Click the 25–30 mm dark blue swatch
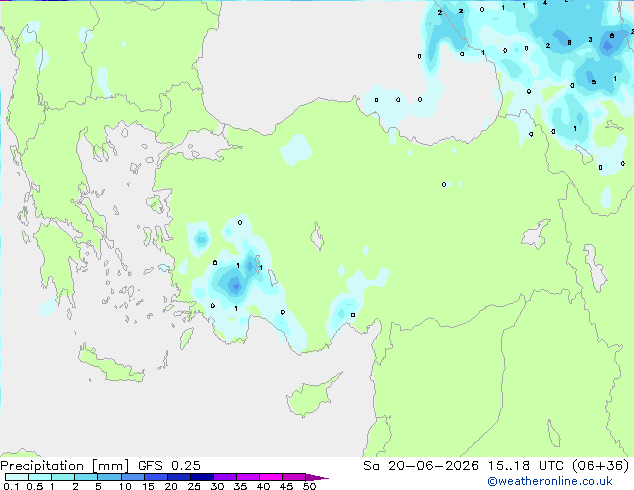The width and height of the screenshot is (634, 490). (201, 477)
